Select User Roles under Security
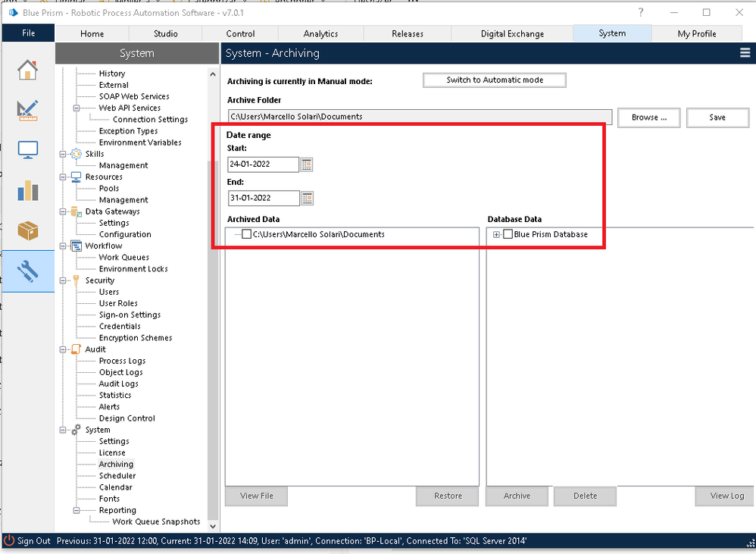This screenshot has width=756, height=554. point(118,303)
